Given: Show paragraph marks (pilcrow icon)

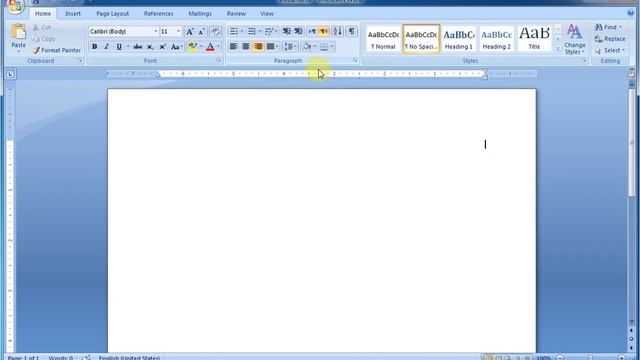Looking at the screenshot, I should point(351,31).
